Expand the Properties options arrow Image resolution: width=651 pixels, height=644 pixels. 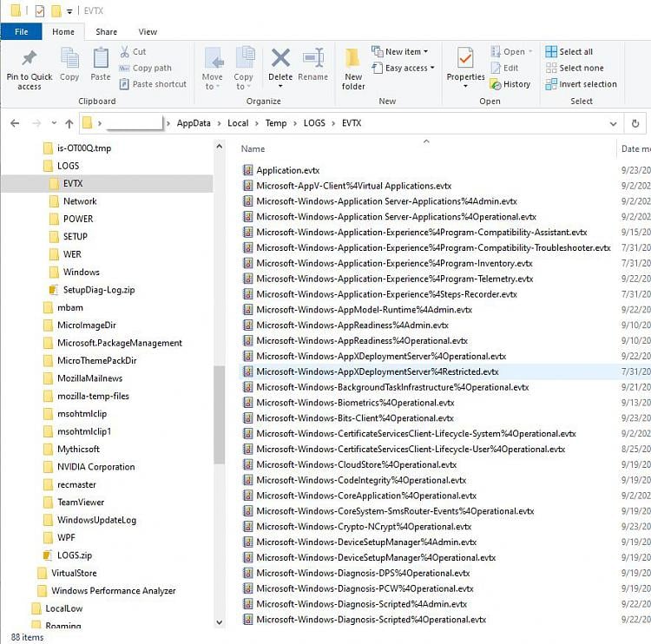pyautogui.click(x=465, y=87)
